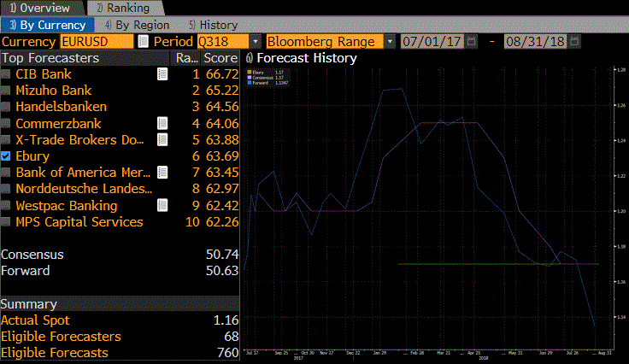This screenshot has height=364, width=629.
Task: Click the Summary section header
Action: tap(120, 304)
